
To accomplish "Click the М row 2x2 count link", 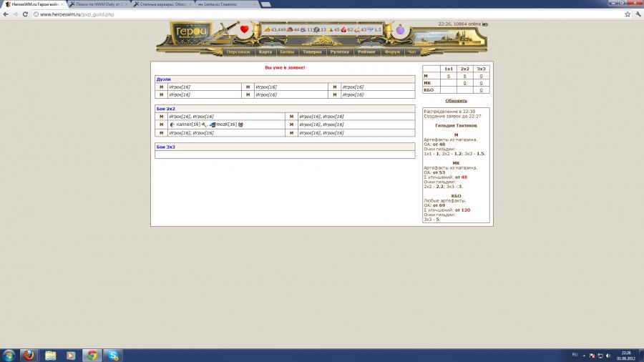I will [x=464, y=76].
